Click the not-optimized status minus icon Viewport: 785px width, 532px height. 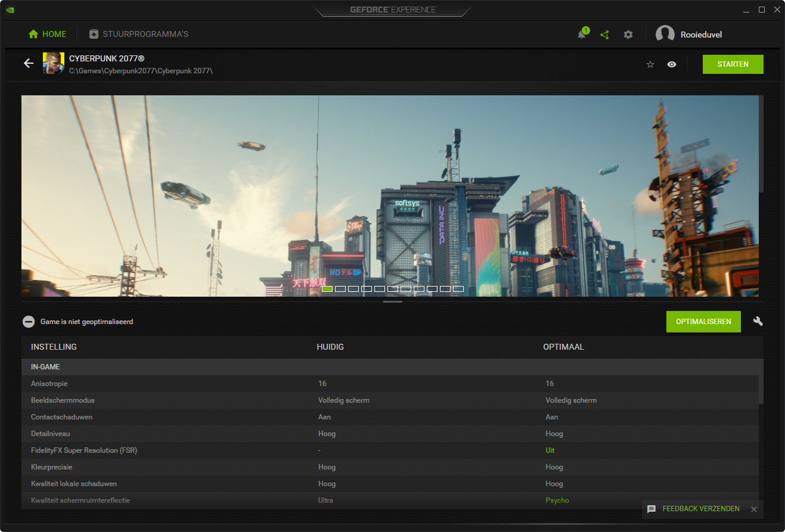[29, 322]
